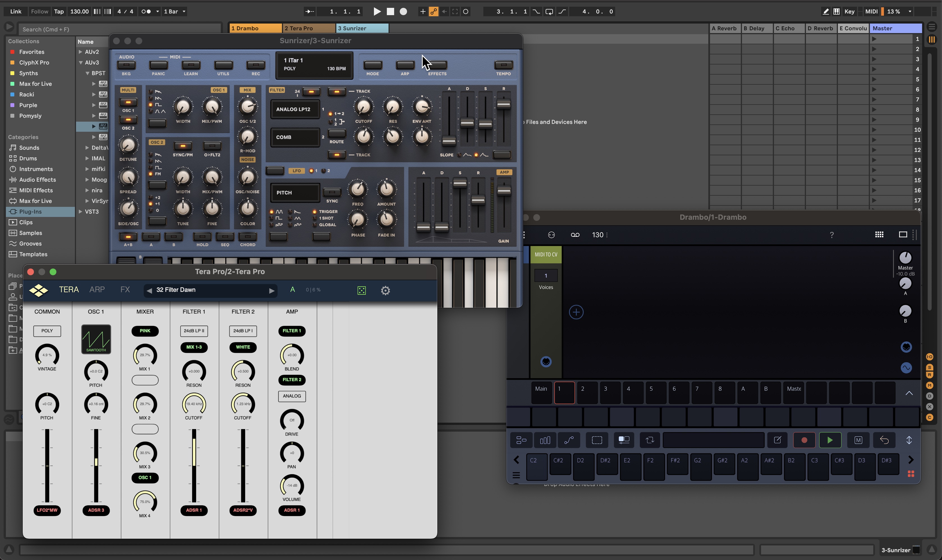Open Drambo grid view icon
Viewport: 942px width, 560px height.
coord(879,235)
